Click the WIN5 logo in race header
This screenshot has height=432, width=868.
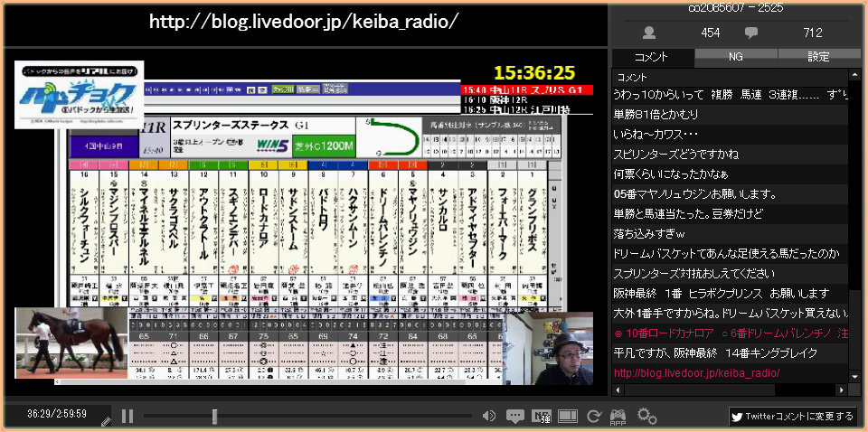272,146
